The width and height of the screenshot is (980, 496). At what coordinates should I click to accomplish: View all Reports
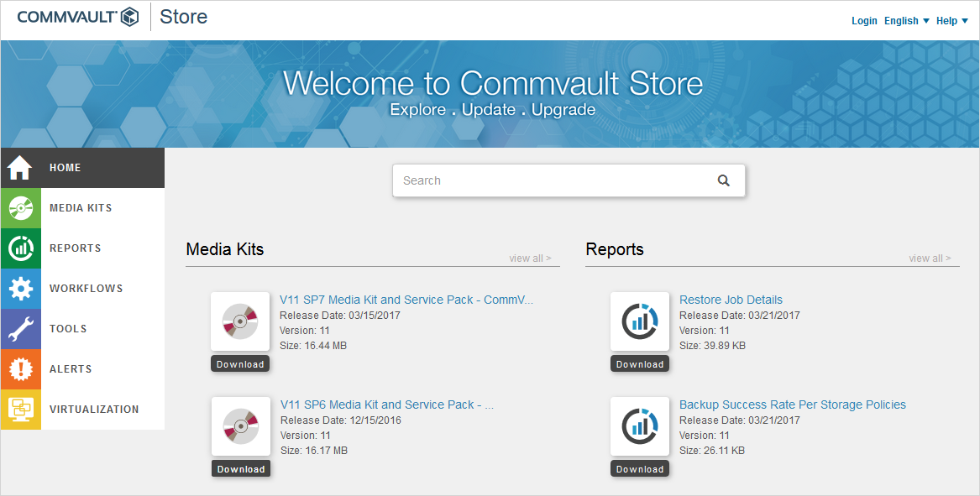point(930,258)
